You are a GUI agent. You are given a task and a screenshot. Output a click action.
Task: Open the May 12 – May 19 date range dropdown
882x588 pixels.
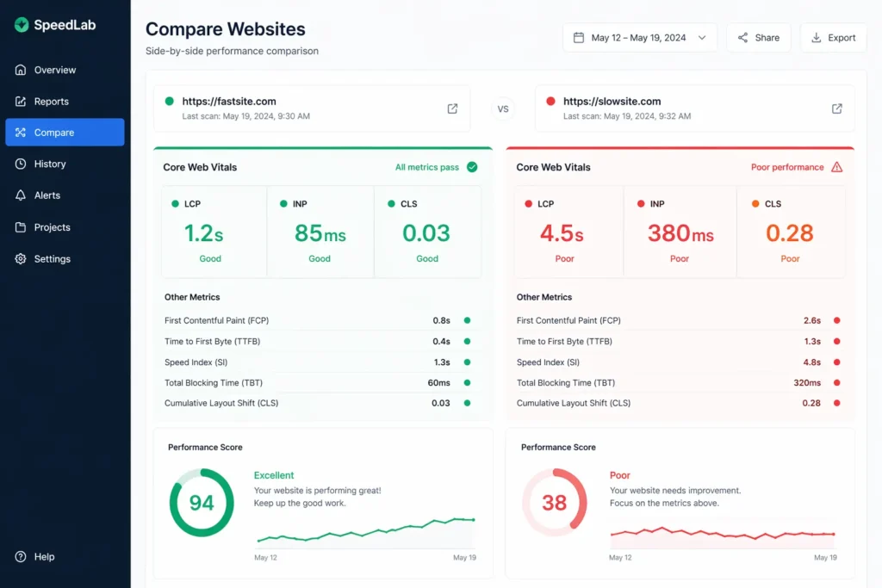coord(640,38)
